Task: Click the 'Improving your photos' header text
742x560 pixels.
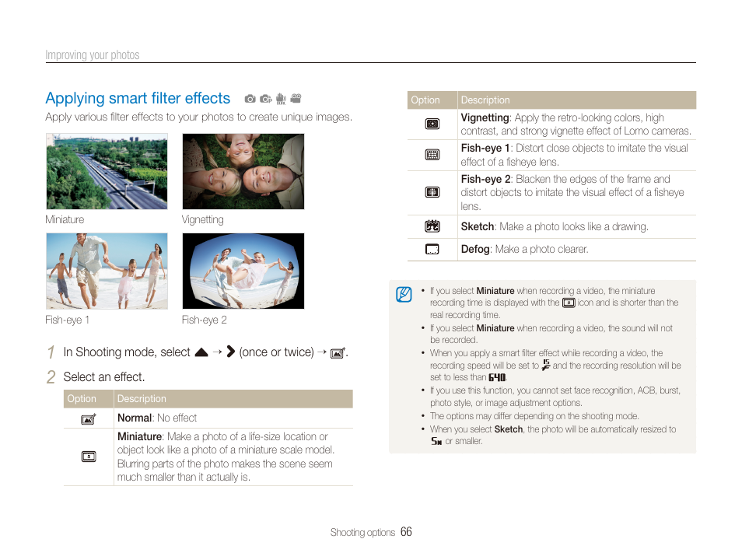Action: point(93,55)
